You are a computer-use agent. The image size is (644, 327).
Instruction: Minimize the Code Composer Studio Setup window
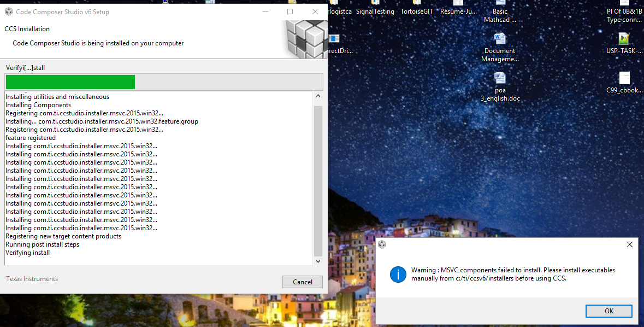(x=265, y=11)
